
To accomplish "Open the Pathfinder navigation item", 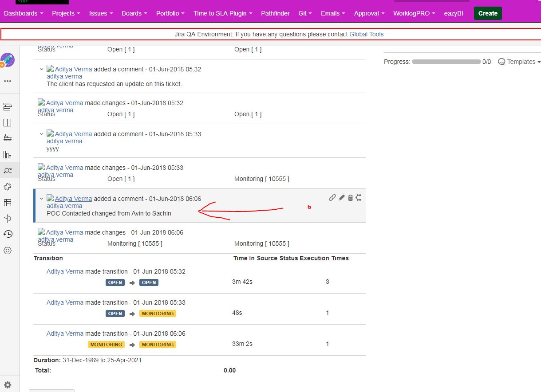I will point(275,13).
